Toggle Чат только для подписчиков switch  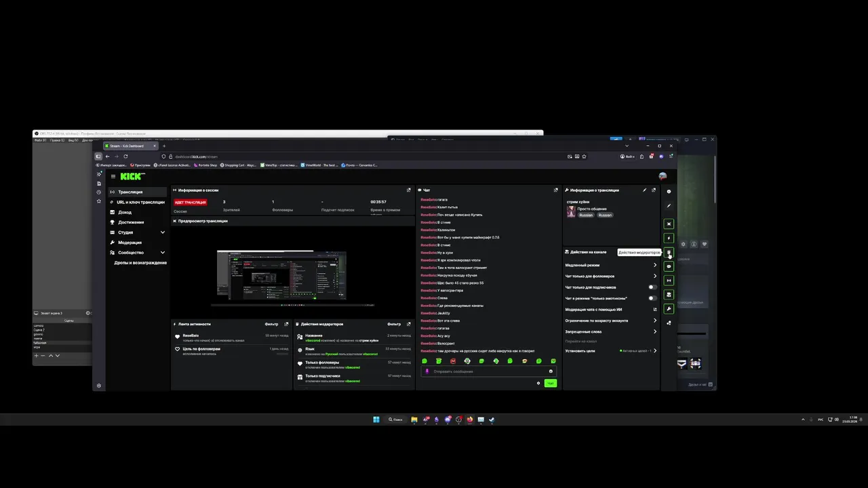652,287
